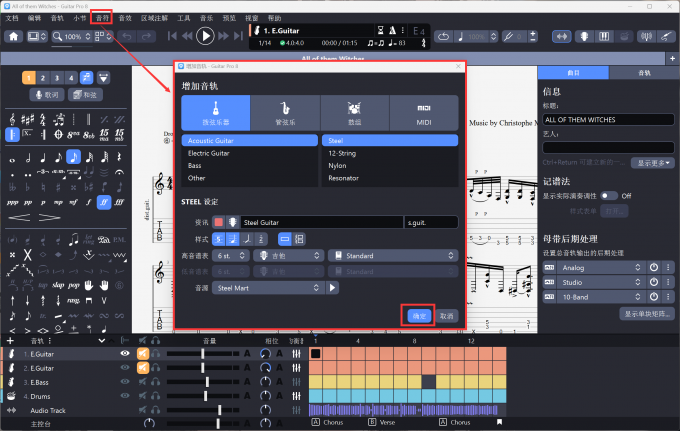This screenshot has width=680, height=431.
Task: Click the 确定 confirm button
Action: 418,315
